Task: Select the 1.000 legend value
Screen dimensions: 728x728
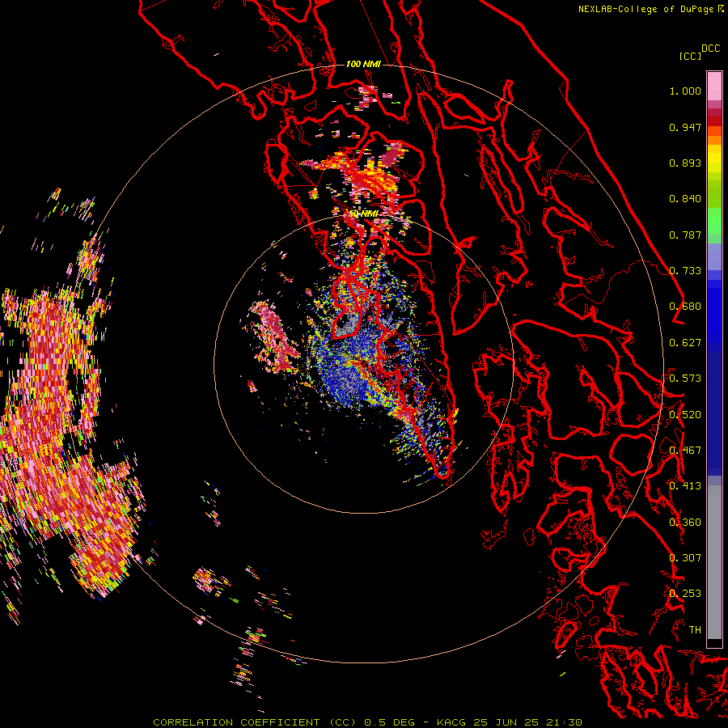Action: (x=685, y=91)
